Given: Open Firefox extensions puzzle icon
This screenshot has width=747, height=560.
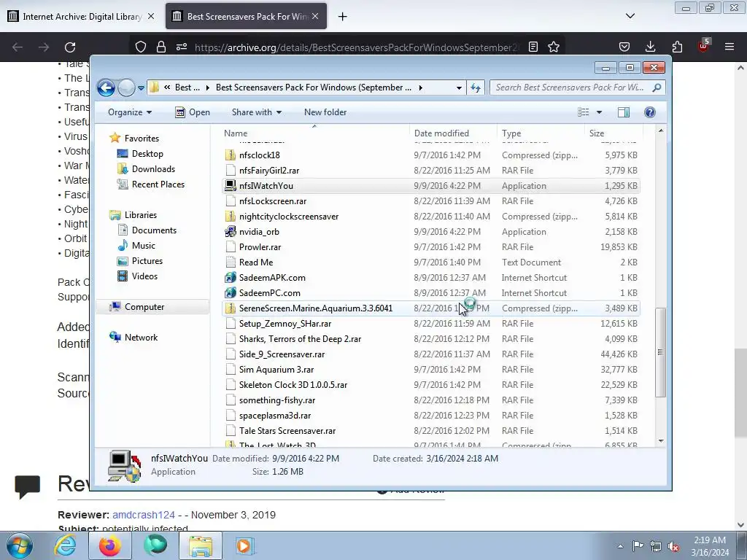Looking at the screenshot, I should click(x=677, y=47).
